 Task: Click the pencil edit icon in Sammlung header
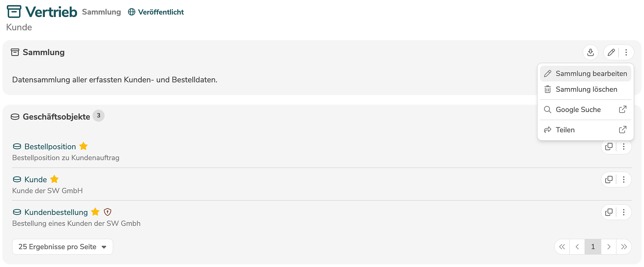point(611,52)
